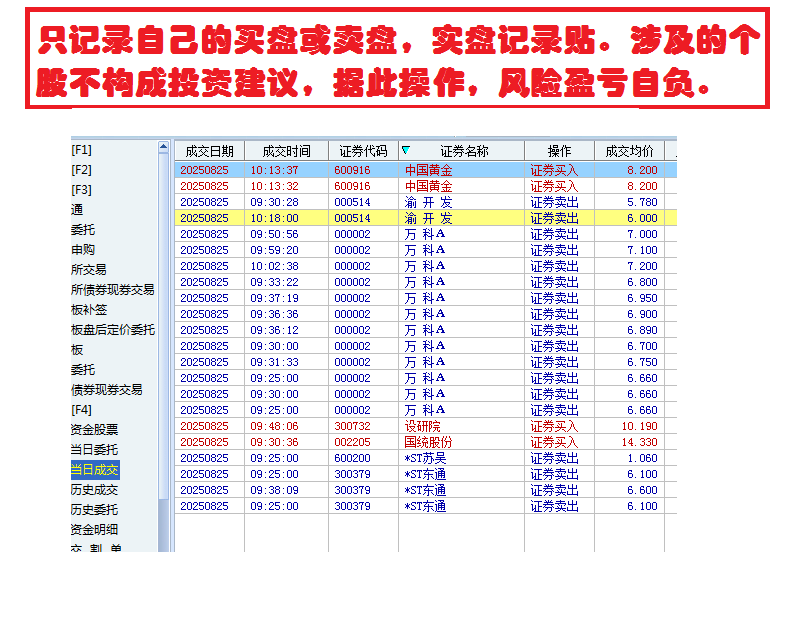This screenshot has width=793, height=635.
Task: Sort by 成交时间 column header
Action: (286, 151)
